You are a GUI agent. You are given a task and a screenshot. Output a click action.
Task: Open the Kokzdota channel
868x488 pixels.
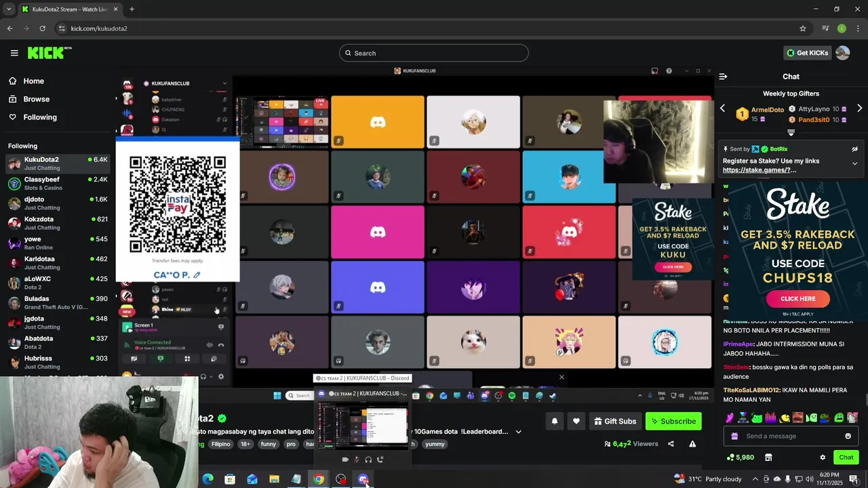[58, 223]
